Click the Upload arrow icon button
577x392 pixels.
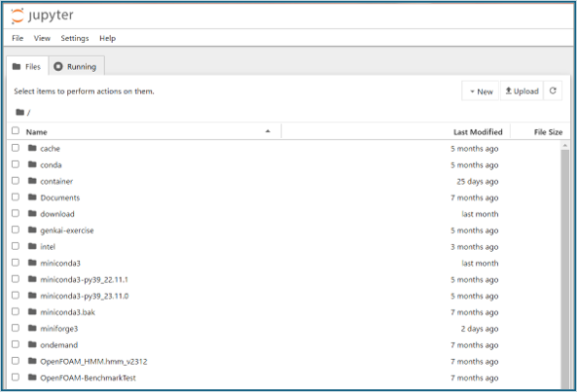(522, 90)
